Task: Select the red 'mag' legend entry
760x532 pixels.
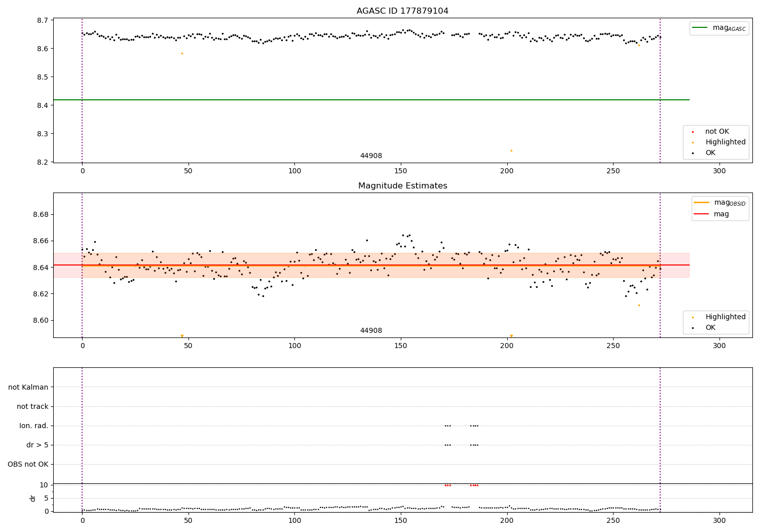Action: click(x=712, y=214)
